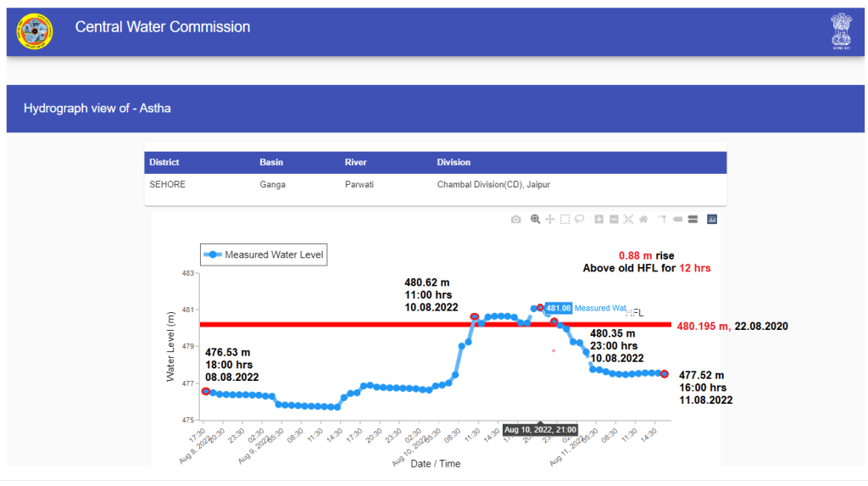Apply Autoscale to the chart axes
This screenshot has height=486, width=868.
tap(628, 219)
